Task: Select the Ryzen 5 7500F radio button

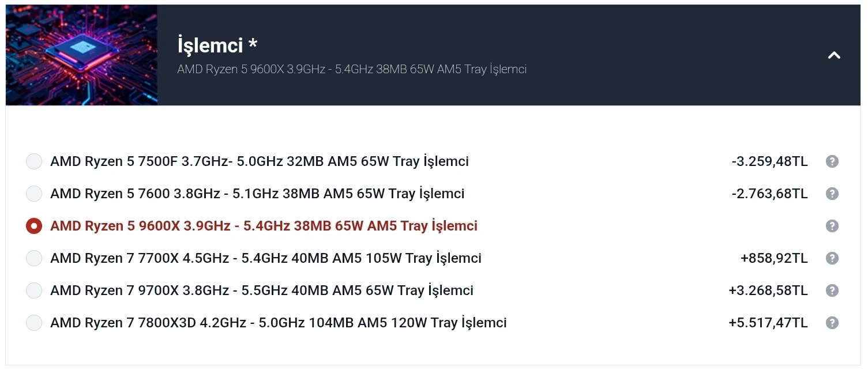Action: point(34,161)
